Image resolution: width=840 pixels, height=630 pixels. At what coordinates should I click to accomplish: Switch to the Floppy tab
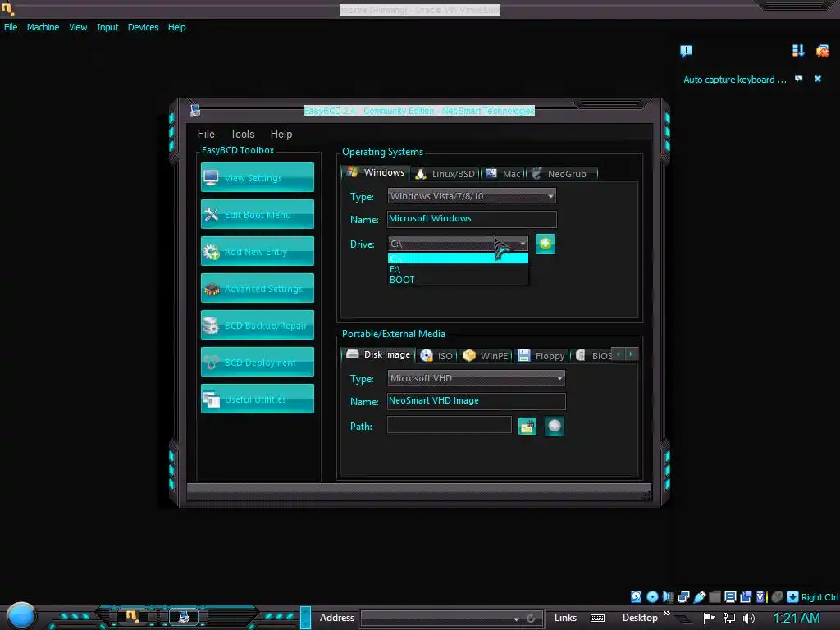542,356
